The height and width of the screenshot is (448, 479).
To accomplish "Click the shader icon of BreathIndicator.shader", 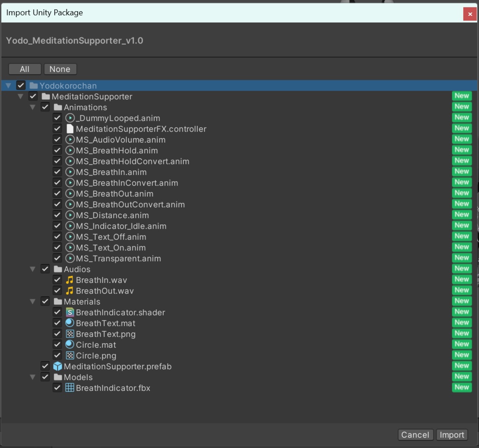I will [x=70, y=312].
